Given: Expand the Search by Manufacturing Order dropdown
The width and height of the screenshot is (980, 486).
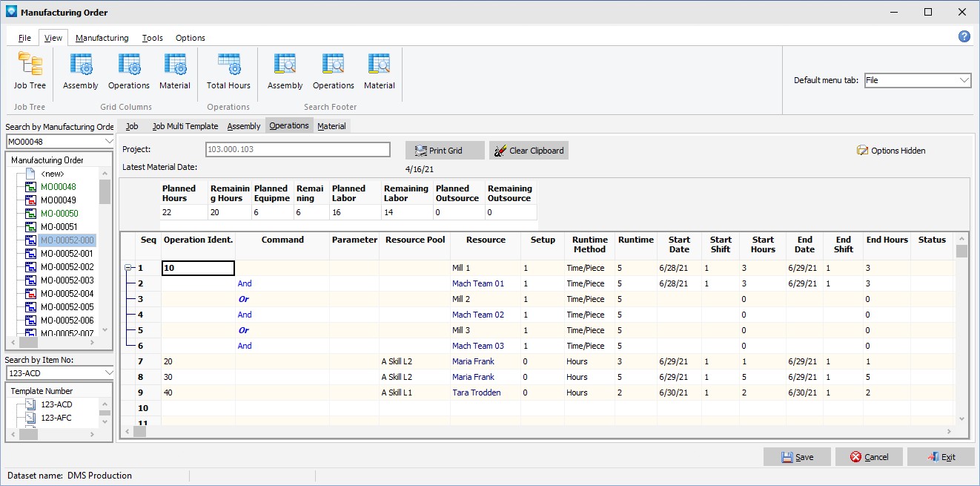Looking at the screenshot, I should (109, 142).
